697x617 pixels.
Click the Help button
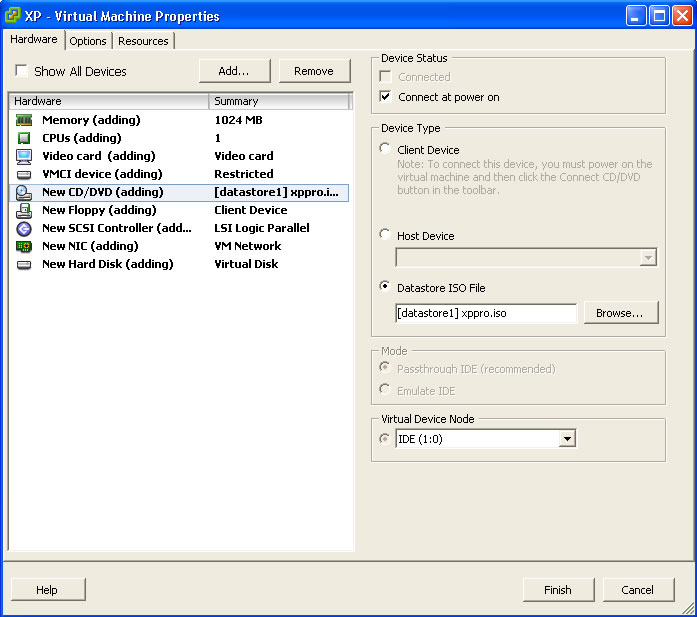tap(48, 589)
